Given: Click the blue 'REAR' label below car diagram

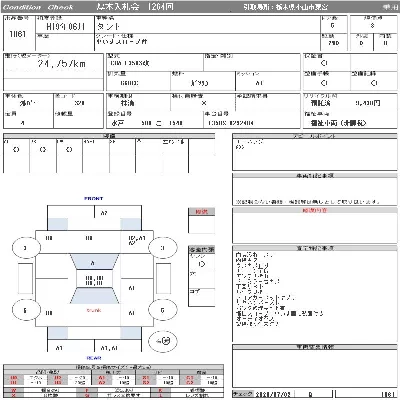Looking at the screenshot, I should (94, 358).
